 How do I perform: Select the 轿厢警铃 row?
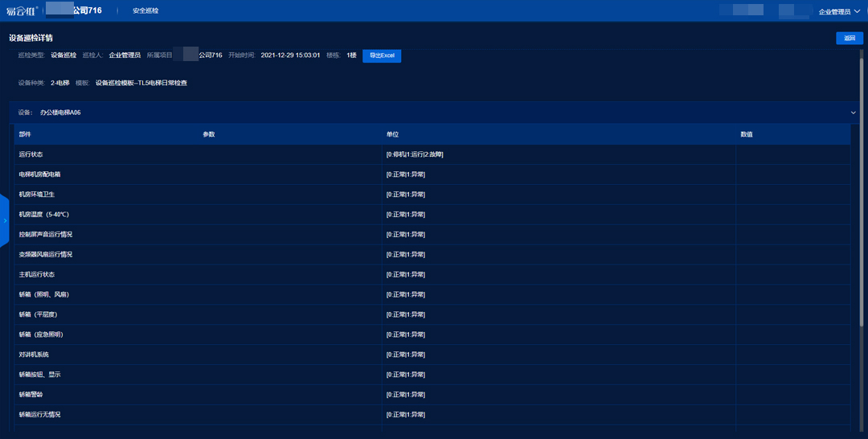tap(31, 395)
